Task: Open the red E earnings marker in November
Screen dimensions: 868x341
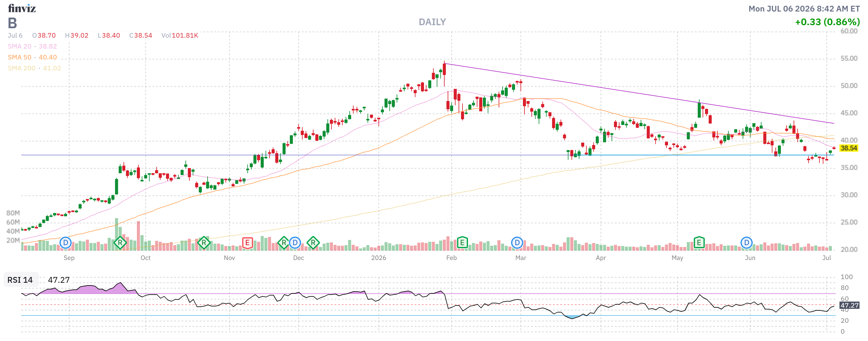Action: pos(247,243)
